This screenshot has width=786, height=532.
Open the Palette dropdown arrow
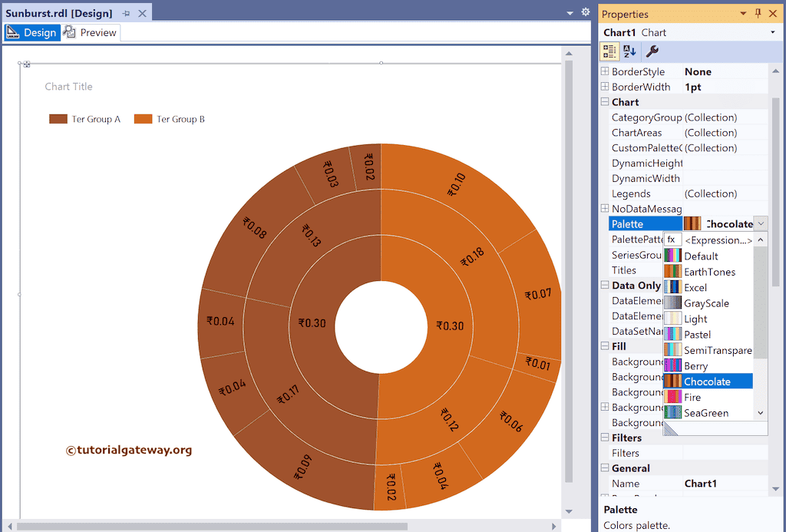pyautogui.click(x=760, y=224)
